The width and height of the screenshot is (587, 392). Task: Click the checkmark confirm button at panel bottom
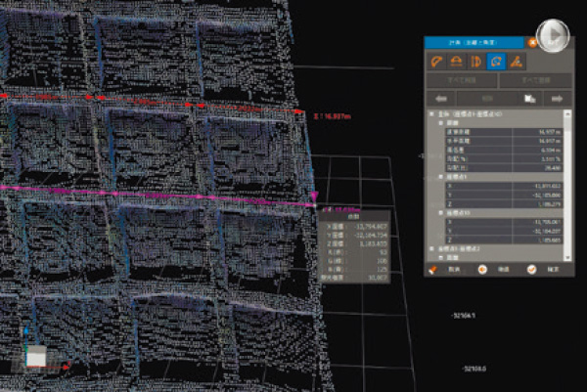pyautogui.click(x=530, y=270)
